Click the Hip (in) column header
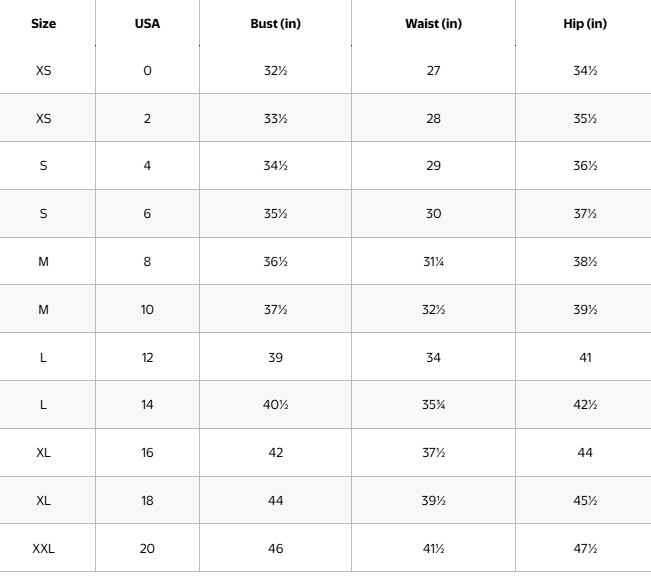This screenshot has height=577, width=651. 585,24
